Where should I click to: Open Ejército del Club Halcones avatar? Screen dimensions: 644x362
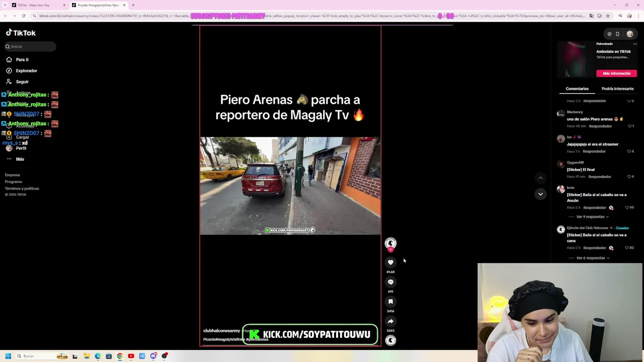point(560,230)
